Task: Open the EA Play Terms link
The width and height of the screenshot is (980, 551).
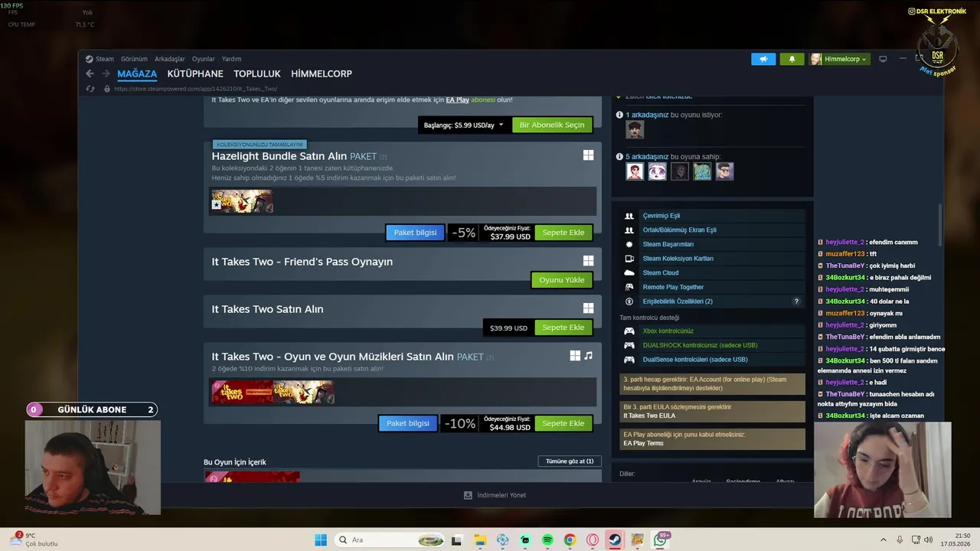Action: (x=643, y=443)
